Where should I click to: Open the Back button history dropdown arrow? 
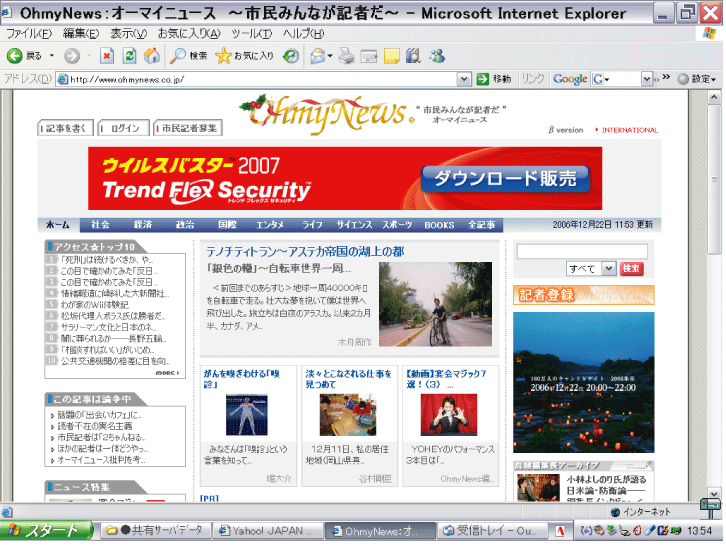tap(52, 56)
